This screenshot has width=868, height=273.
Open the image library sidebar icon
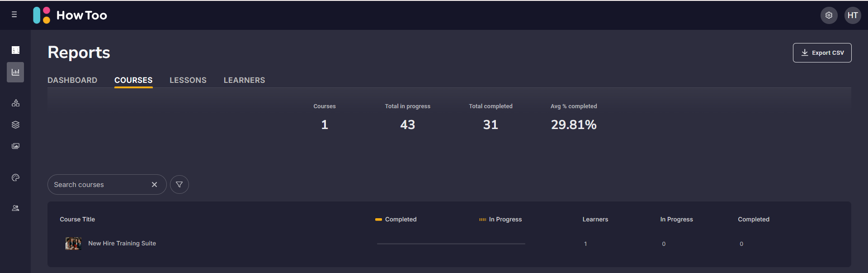tap(15, 146)
